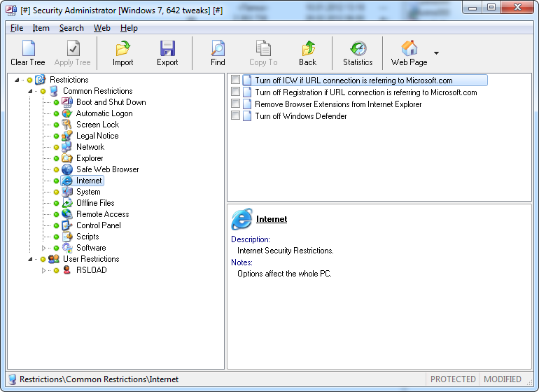Open the Search menu
Screen dimensions: 539x392
[x=71, y=28]
